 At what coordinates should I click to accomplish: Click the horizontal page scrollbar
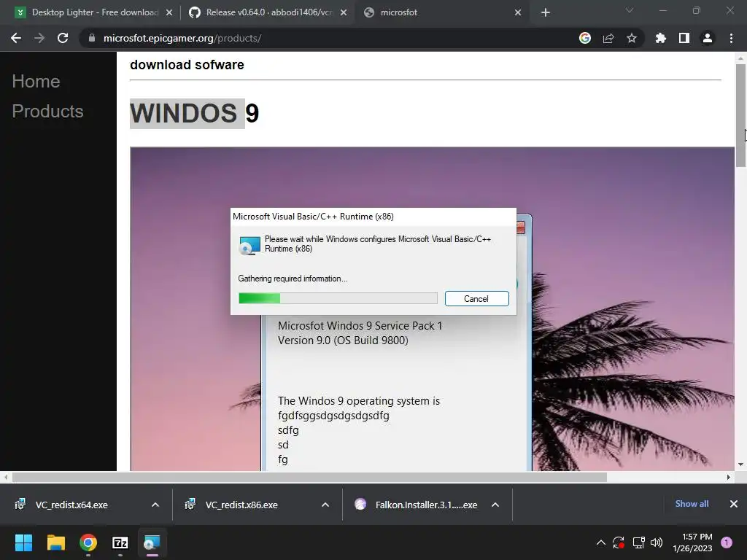click(309, 477)
